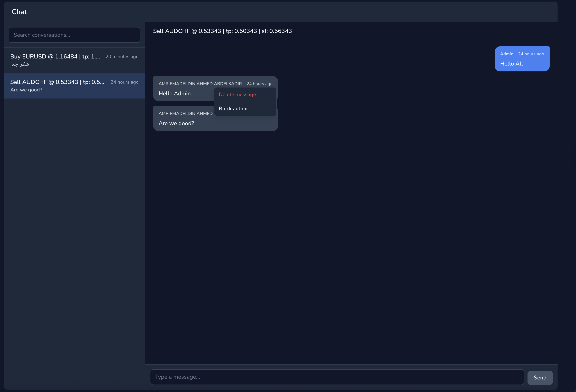The width and height of the screenshot is (576, 392).
Task: Select the Sell AUDCHF conversation in sidebar
Action: (x=74, y=86)
